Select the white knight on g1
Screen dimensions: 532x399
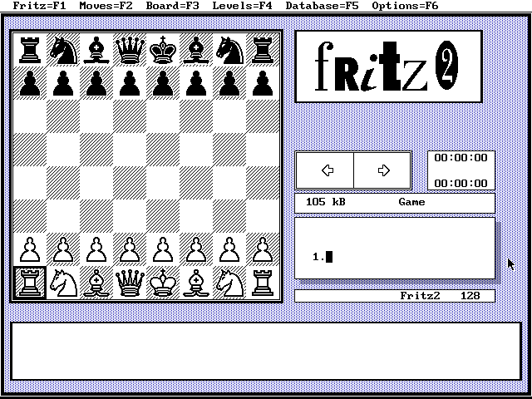click(229, 283)
